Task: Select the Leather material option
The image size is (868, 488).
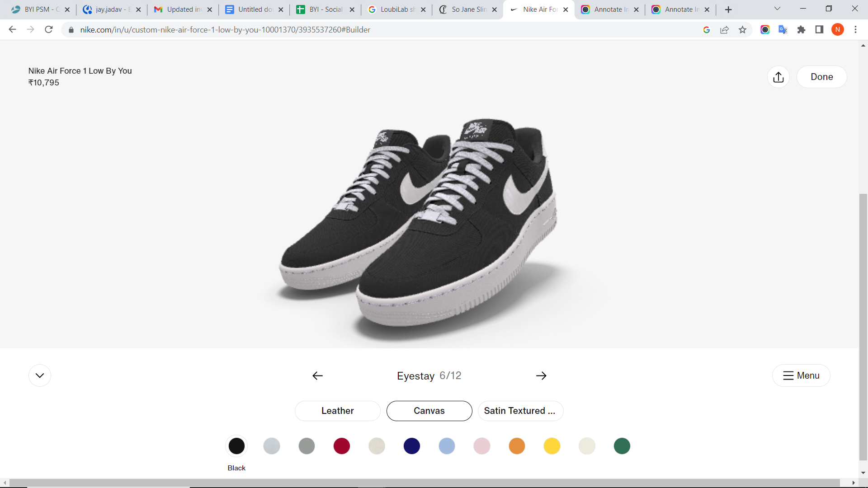Action: click(338, 411)
